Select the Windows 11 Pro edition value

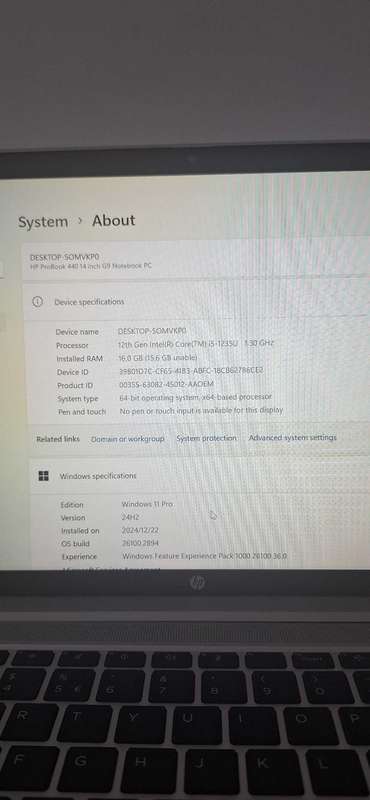click(x=147, y=504)
